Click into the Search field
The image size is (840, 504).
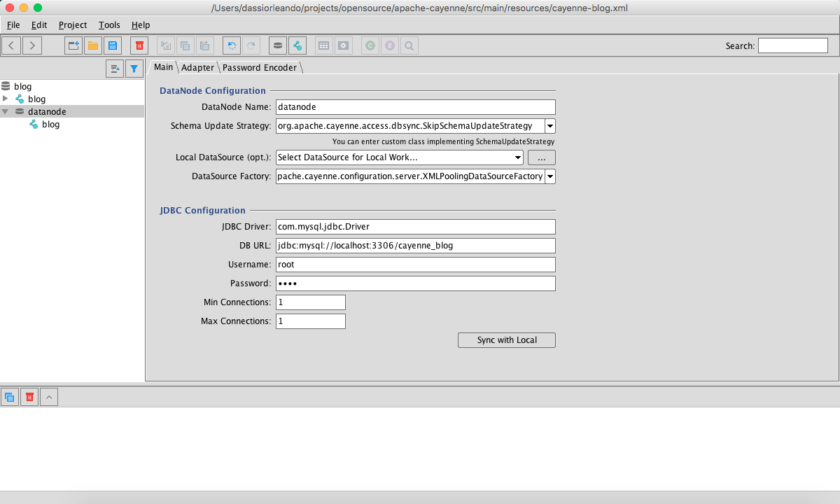(x=793, y=45)
